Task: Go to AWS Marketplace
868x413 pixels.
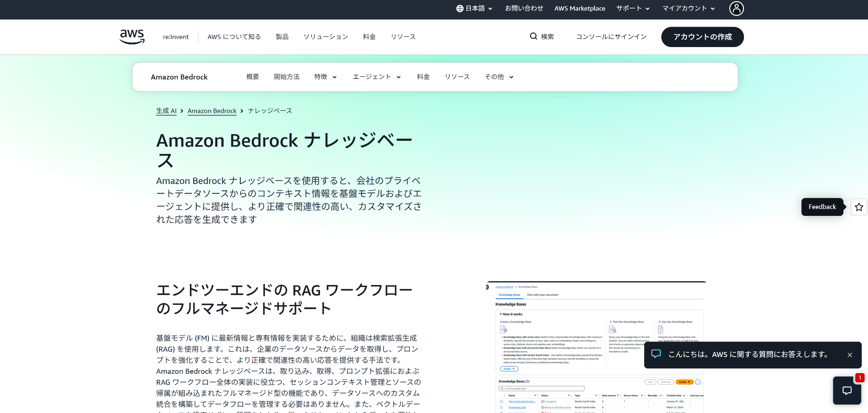Action: [580, 8]
